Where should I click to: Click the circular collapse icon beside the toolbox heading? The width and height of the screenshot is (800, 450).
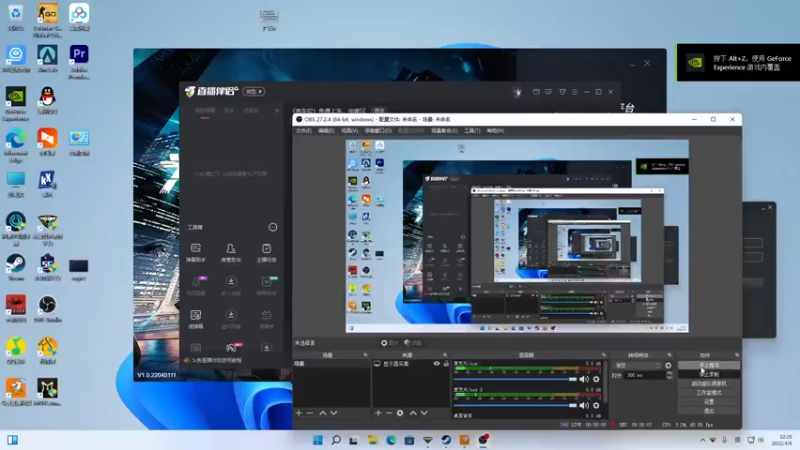(273, 227)
